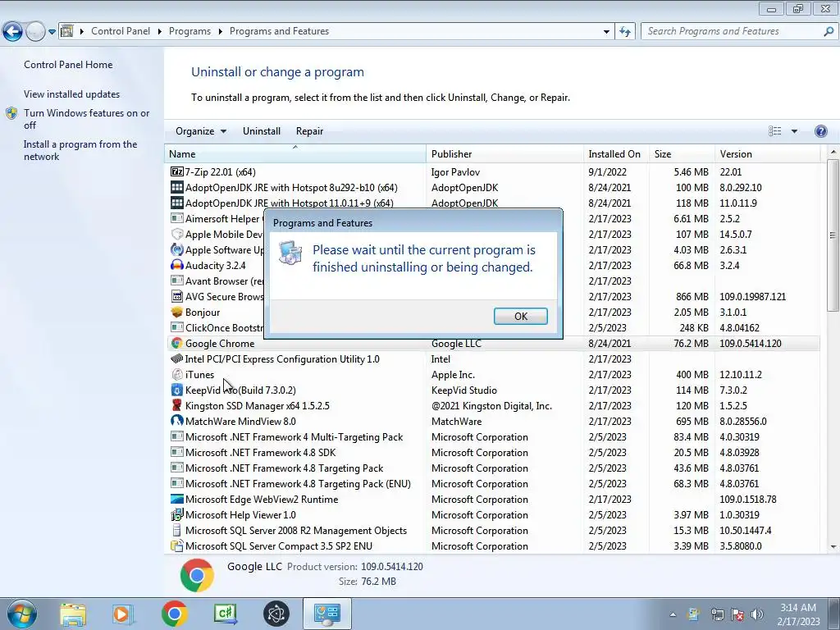Screen dimensions: 840x630
Task: Click the C# application taskbar icon
Action: click(225, 614)
